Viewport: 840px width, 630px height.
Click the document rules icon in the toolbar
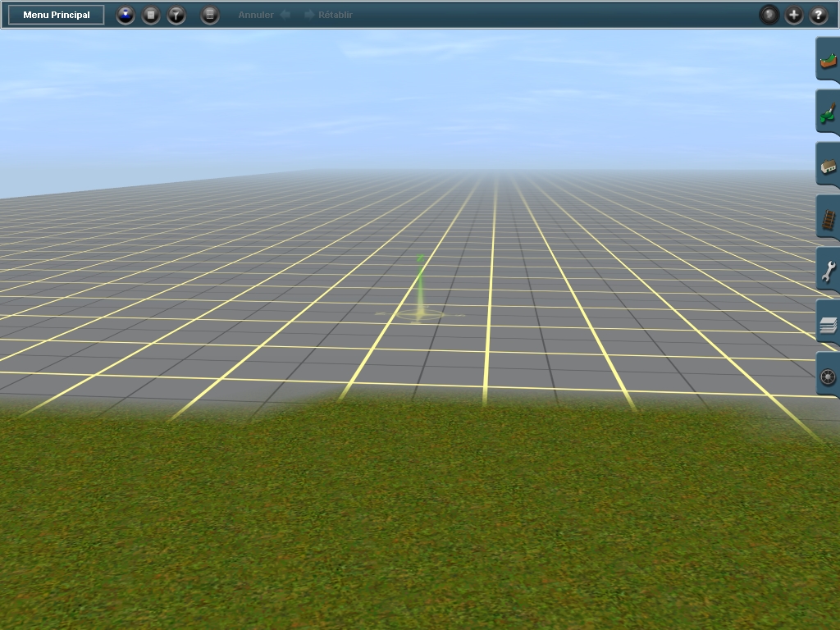click(x=151, y=15)
